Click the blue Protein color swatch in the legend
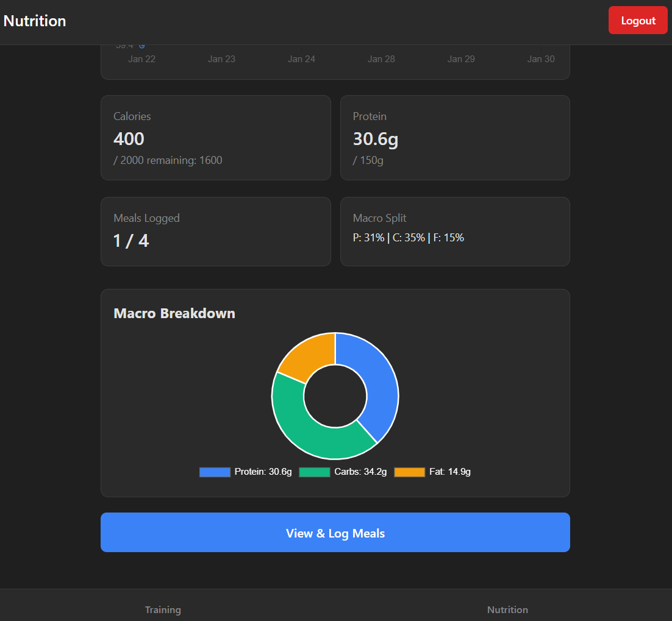Screen dimensions: 672x621 [215, 471]
